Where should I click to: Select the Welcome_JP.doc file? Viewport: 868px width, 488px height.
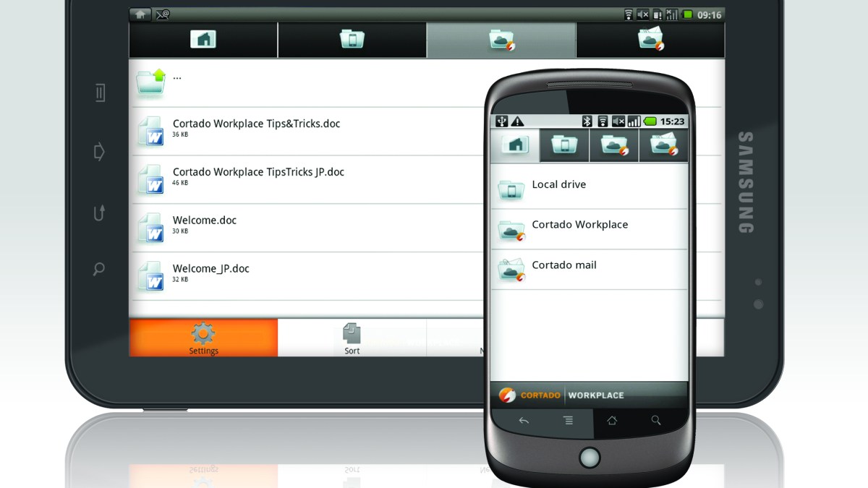tap(210, 269)
